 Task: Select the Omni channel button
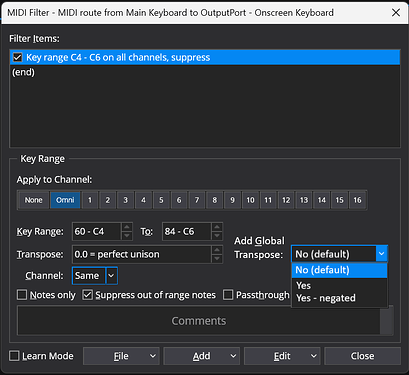65,200
